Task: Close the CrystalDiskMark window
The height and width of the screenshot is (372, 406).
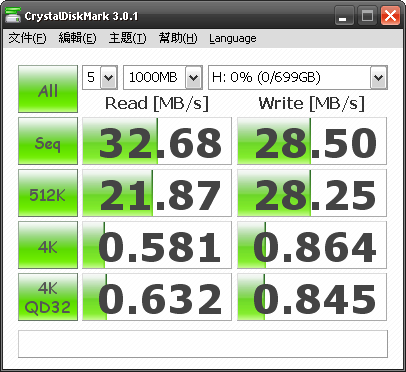Action: pos(390,16)
